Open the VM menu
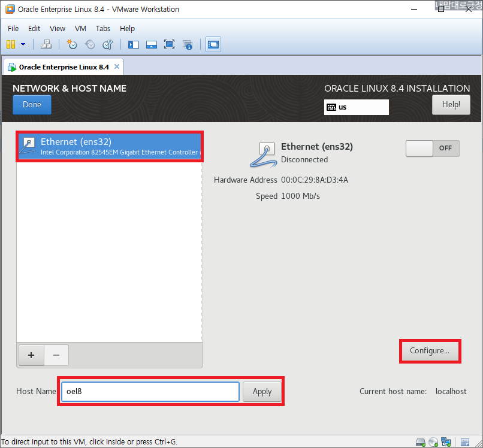The width and height of the screenshot is (483, 448). click(x=80, y=28)
